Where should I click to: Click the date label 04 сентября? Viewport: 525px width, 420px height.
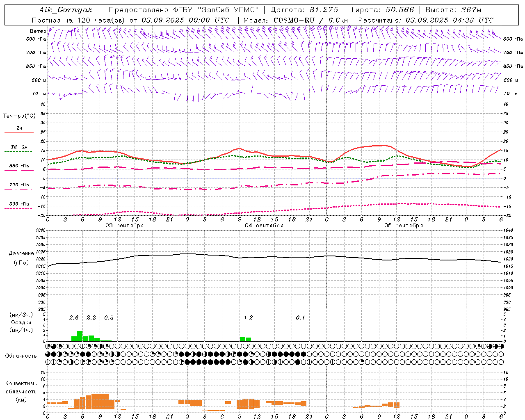[264, 225]
